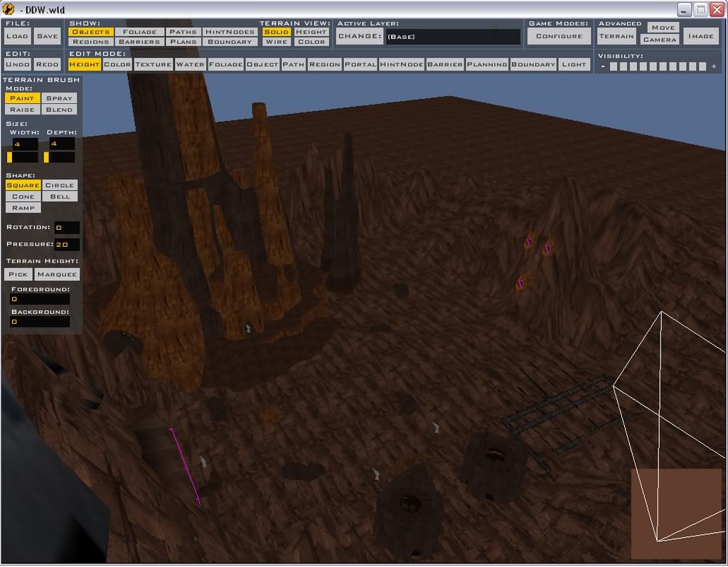Click the Marquee terrain height button
The width and height of the screenshot is (728, 567).
point(57,275)
